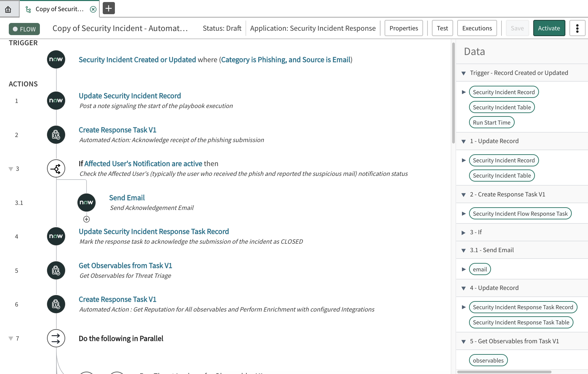Activate the flow
The width and height of the screenshot is (588, 374).
pyautogui.click(x=549, y=28)
